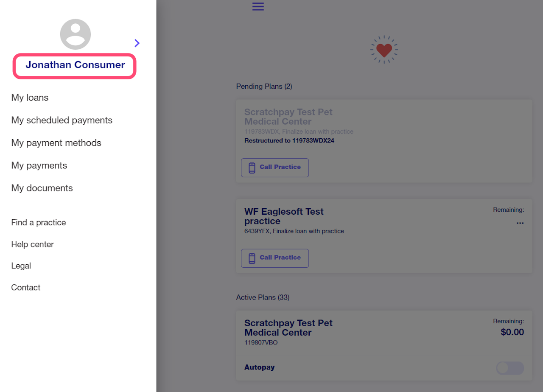Click the Legal link

coord(21,266)
